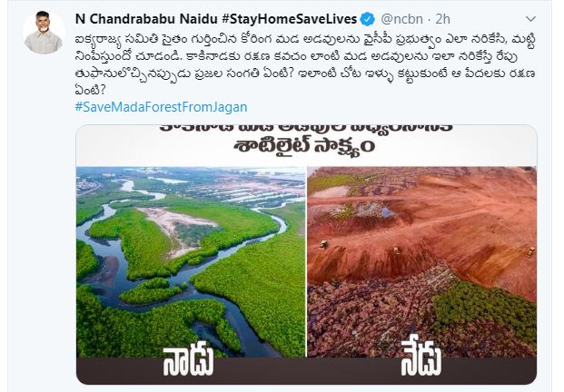
Task: Expand the tweet options chevron
Action: pyautogui.click(x=531, y=19)
